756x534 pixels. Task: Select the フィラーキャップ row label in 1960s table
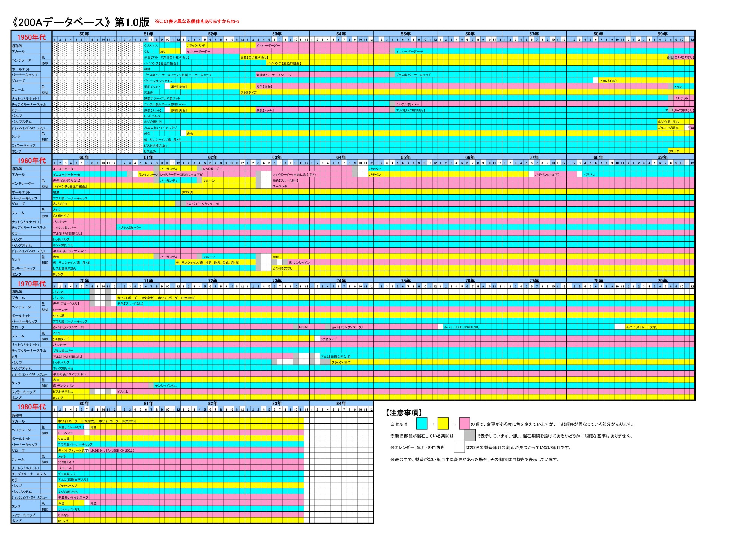pyautogui.click(x=23, y=269)
